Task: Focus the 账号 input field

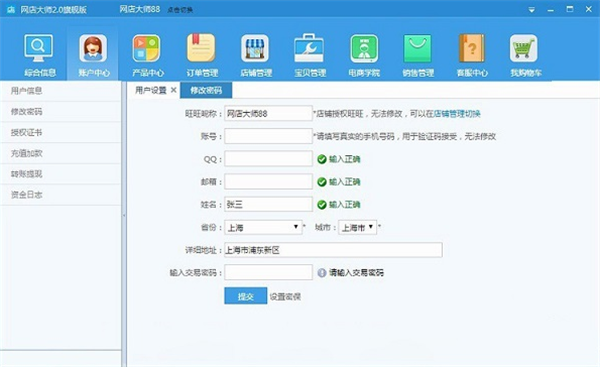Action: [269, 136]
